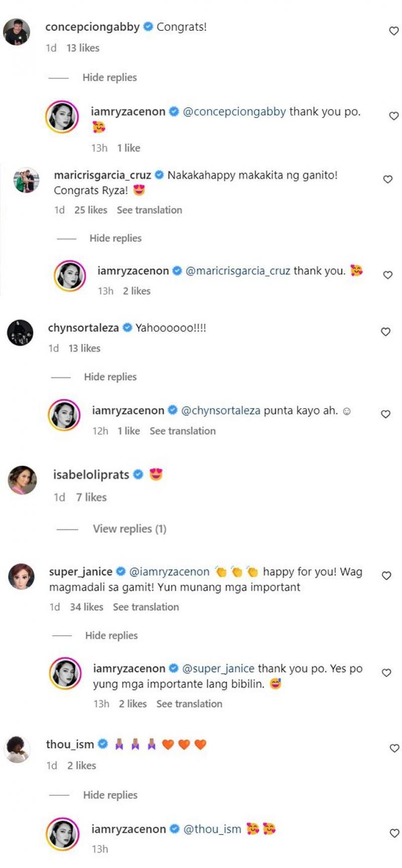Heart super_janice's happy for you comment

coord(386,576)
